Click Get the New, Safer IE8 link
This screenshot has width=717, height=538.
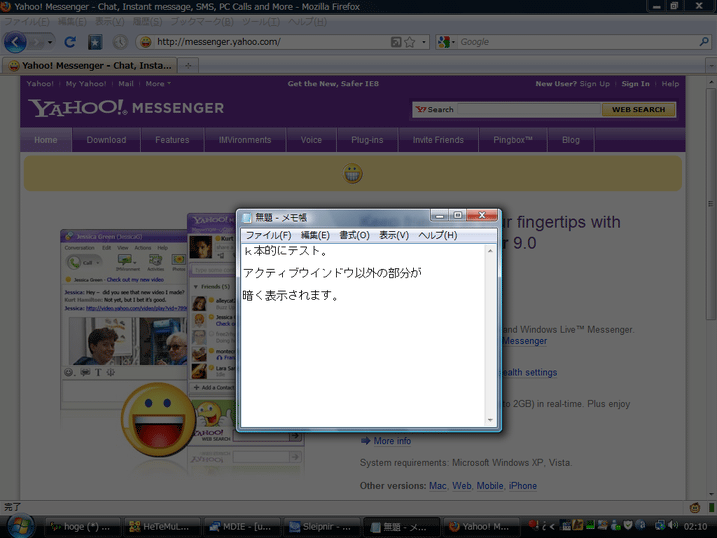(333, 84)
